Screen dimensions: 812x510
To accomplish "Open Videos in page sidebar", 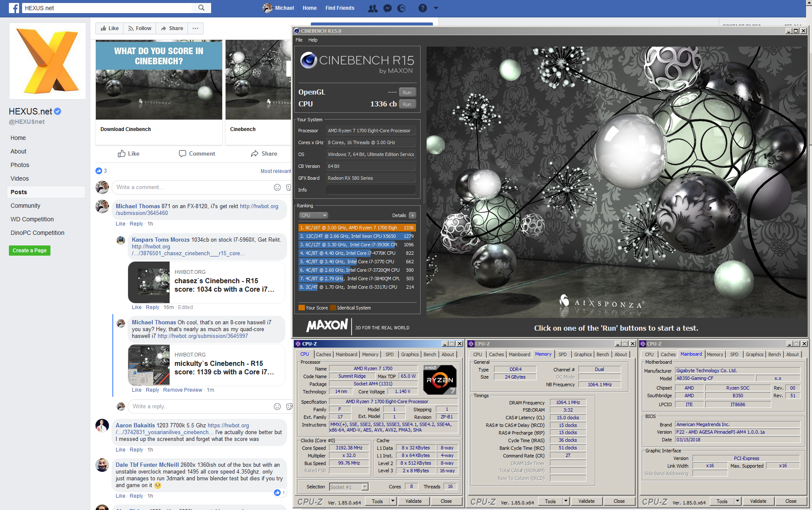I will coord(20,178).
